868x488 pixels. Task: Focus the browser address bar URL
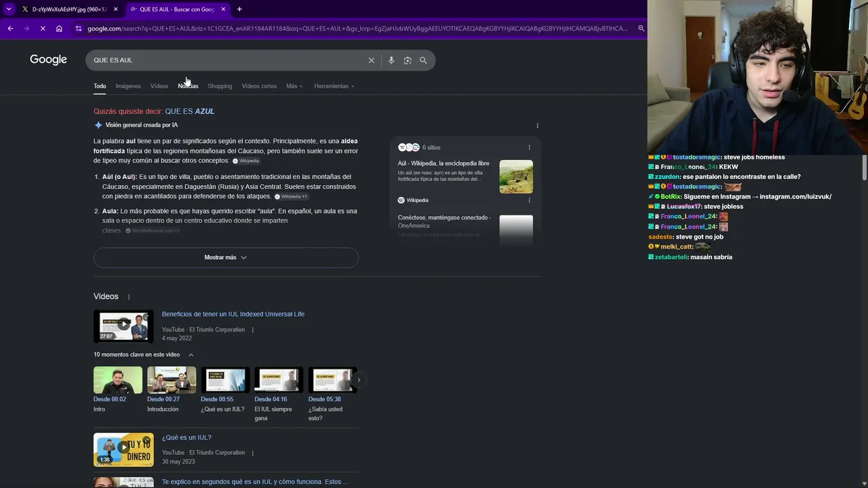point(357,28)
